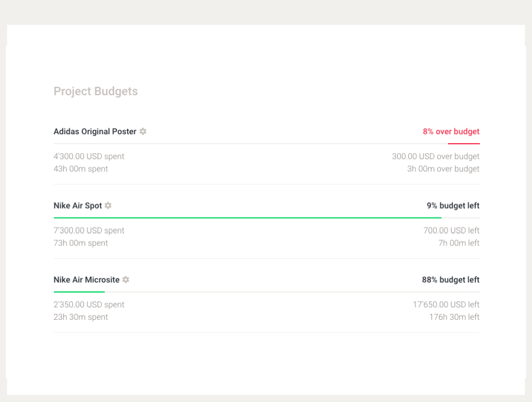Click "4'300.00 USD spent" amount

(x=89, y=156)
